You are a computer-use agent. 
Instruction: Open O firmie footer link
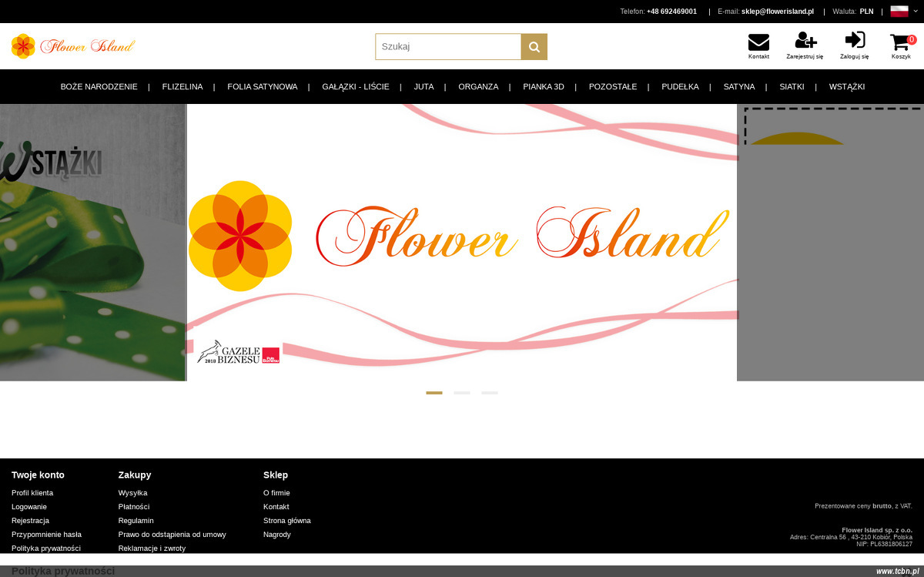pos(276,493)
